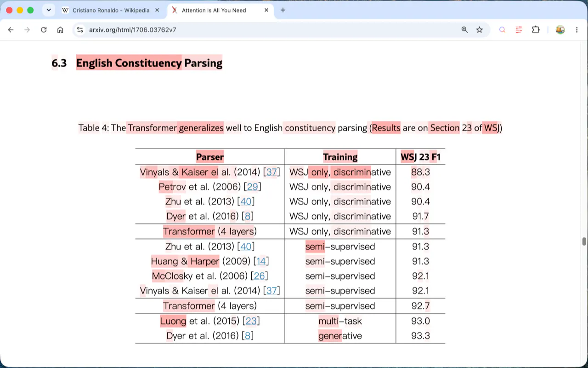Viewport: 588px width, 368px height.
Task: Go back to previous page
Action: [x=11, y=30]
